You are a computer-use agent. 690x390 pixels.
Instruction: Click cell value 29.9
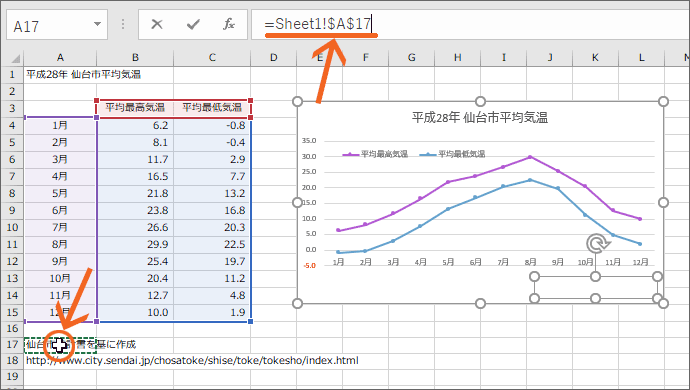158,244
